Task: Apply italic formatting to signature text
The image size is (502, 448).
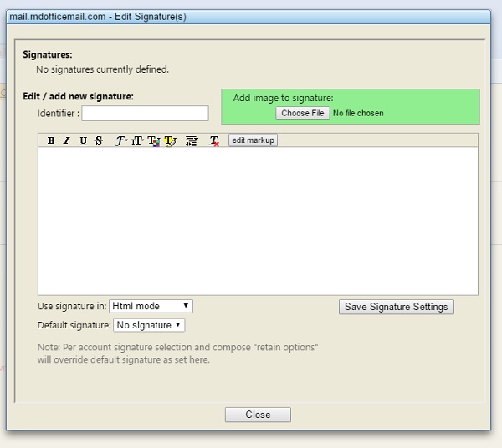Action: (67, 140)
